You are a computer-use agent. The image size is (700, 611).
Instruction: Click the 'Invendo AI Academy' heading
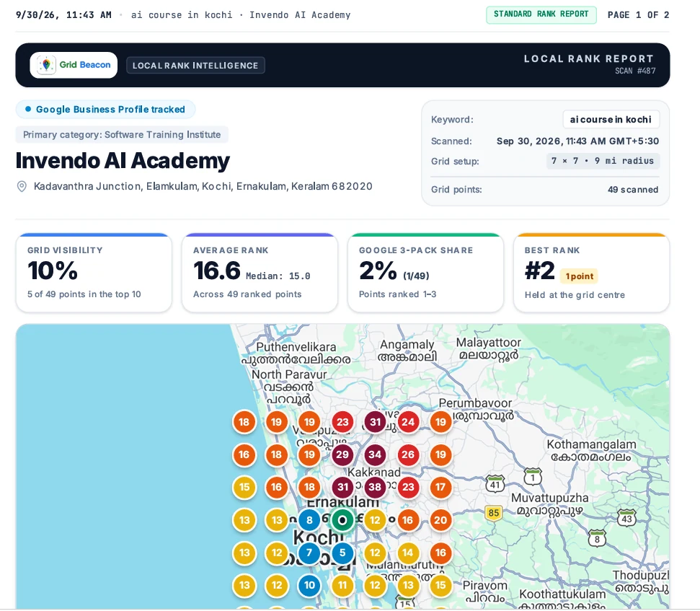click(x=123, y=160)
